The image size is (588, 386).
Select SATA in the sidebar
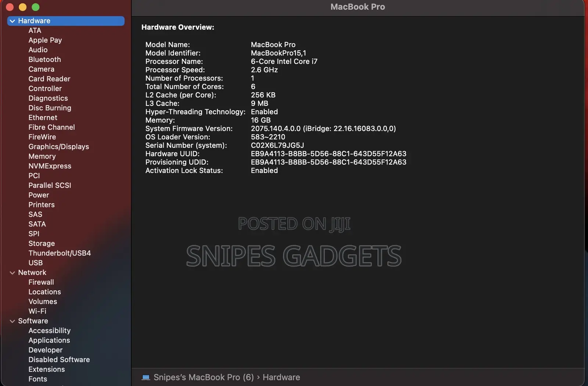tap(37, 224)
